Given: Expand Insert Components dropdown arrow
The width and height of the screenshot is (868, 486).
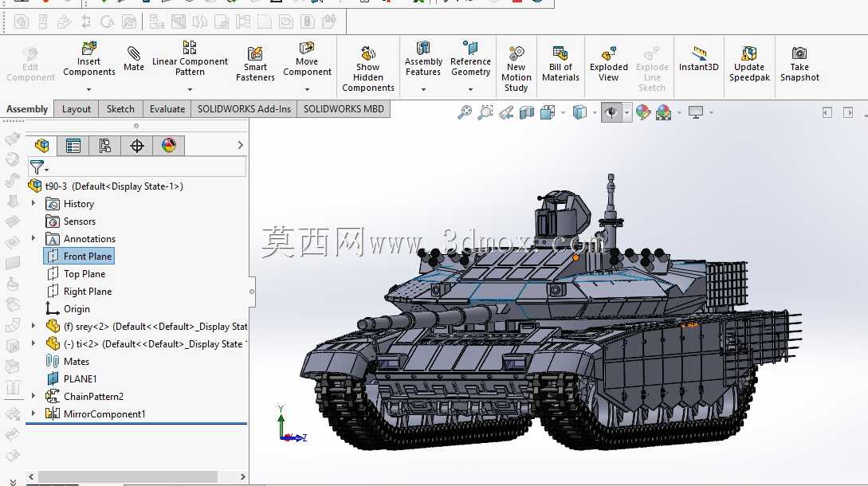Looking at the screenshot, I should [x=88, y=89].
